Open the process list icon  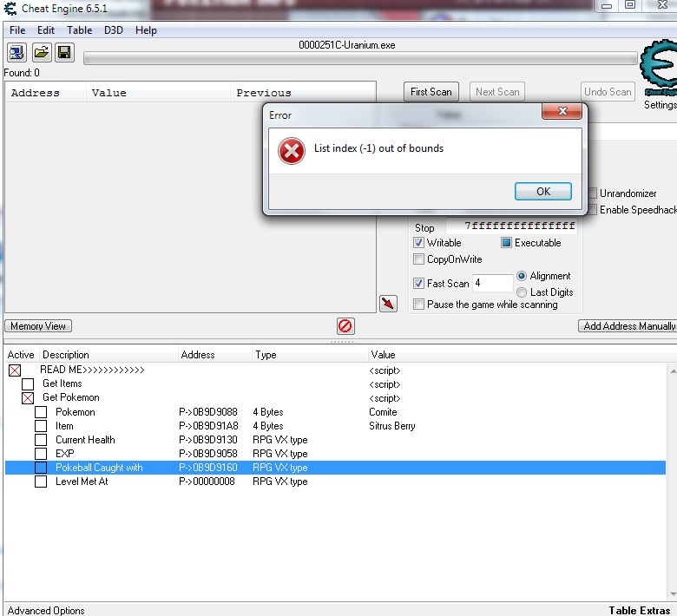click(x=16, y=53)
